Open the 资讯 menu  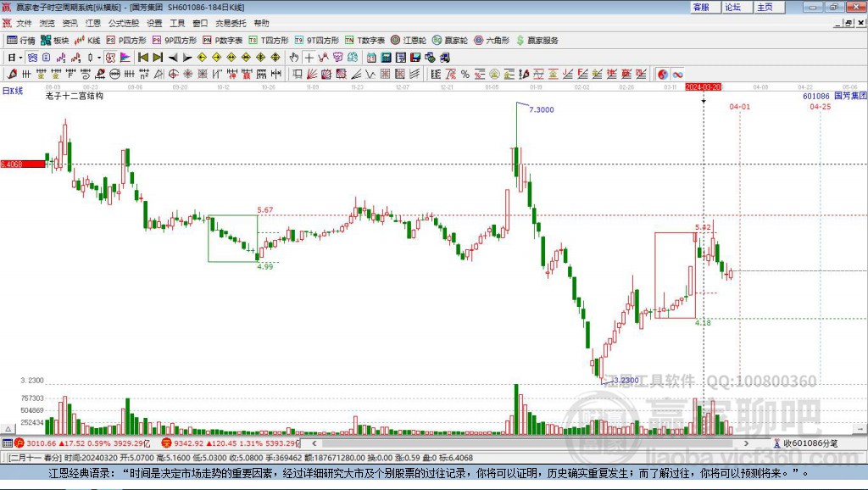(70, 23)
